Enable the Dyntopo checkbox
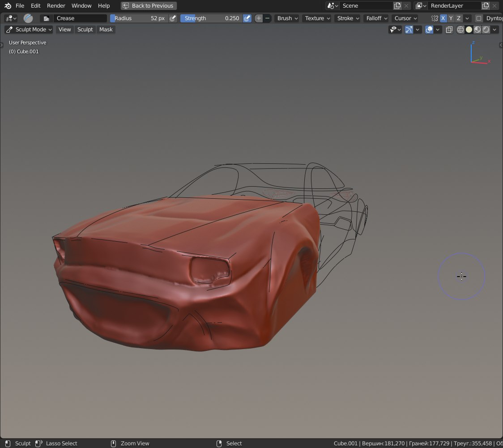Image resolution: width=503 pixels, height=448 pixels. (479, 18)
